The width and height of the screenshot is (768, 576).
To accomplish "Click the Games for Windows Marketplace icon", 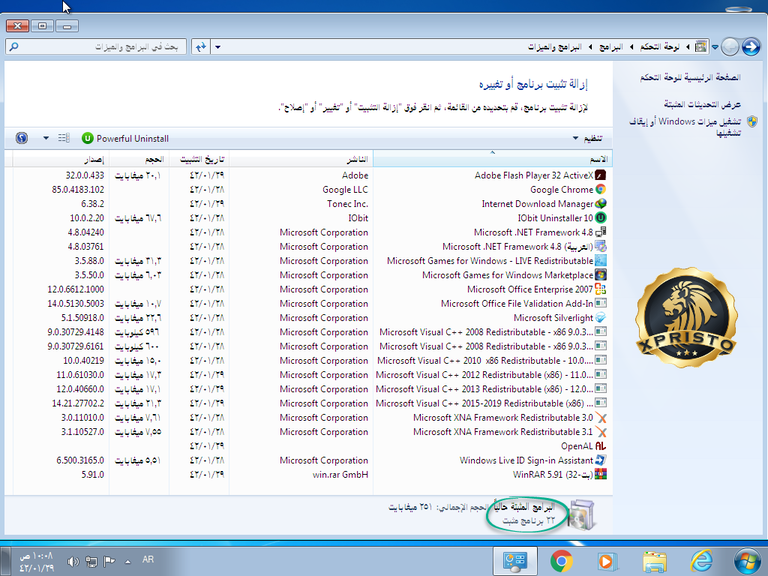I will coord(600,275).
